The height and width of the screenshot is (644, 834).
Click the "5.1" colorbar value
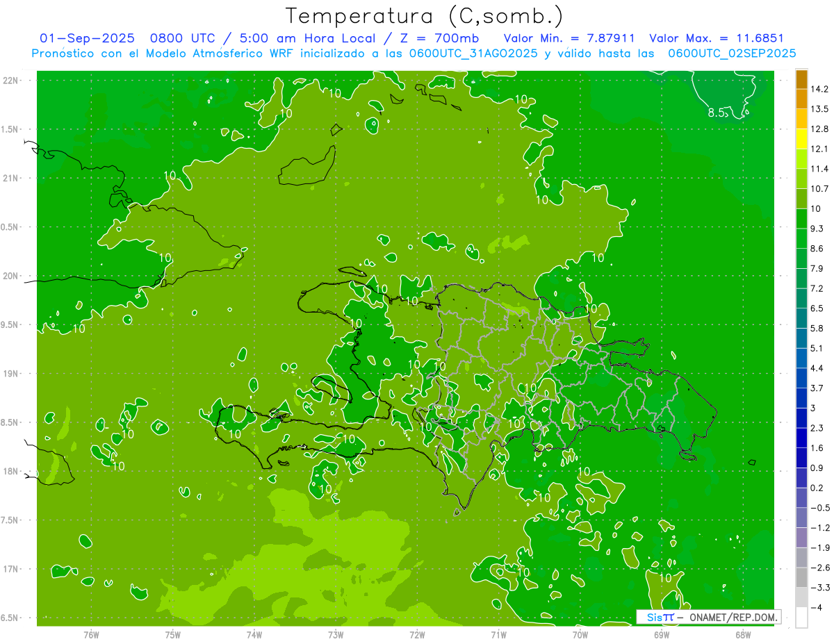point(817,348)
